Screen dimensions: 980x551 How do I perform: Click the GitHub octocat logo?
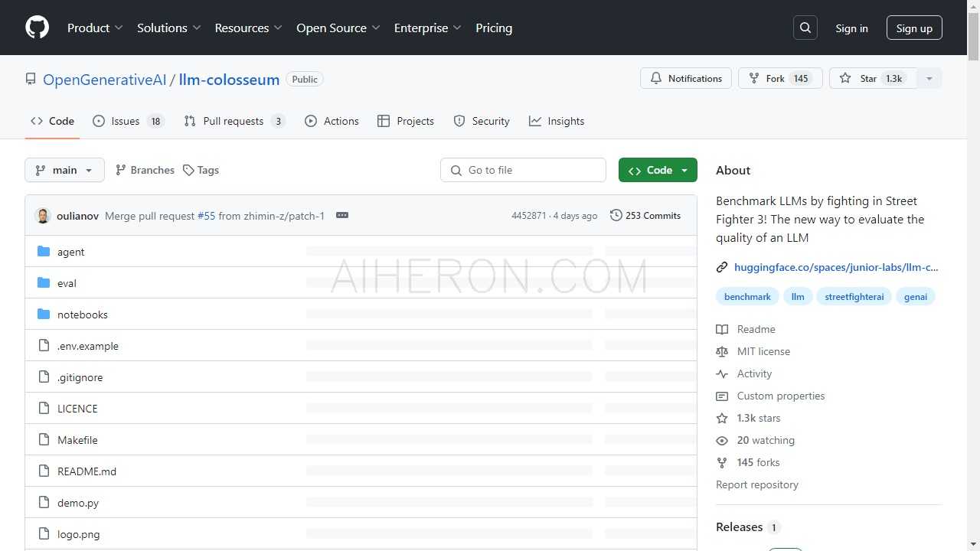(x=37, y=28)
